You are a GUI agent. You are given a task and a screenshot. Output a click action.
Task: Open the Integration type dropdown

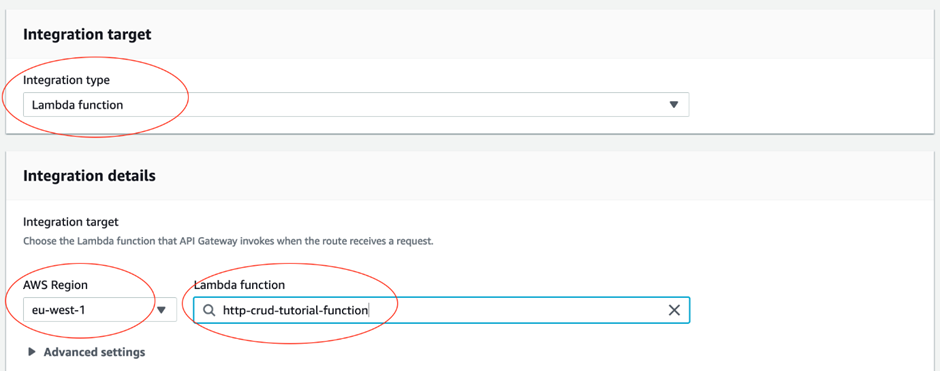coord(356,104)
